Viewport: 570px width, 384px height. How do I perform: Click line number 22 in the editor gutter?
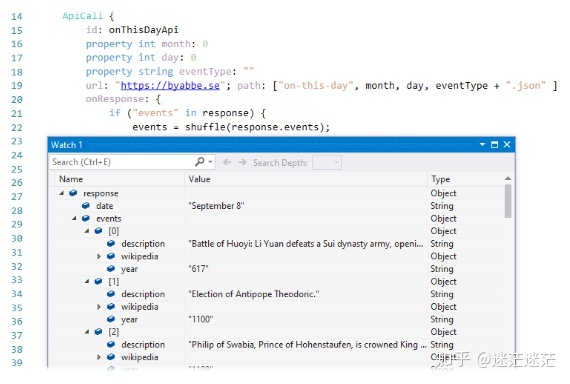tap(17, 128)
